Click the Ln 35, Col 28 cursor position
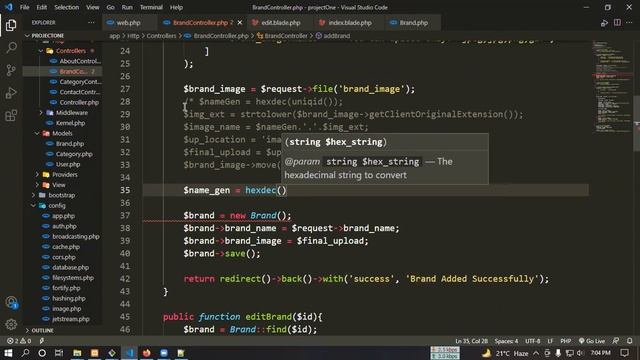The height and width of the screenshot is (360, 640). click(471, 341)
